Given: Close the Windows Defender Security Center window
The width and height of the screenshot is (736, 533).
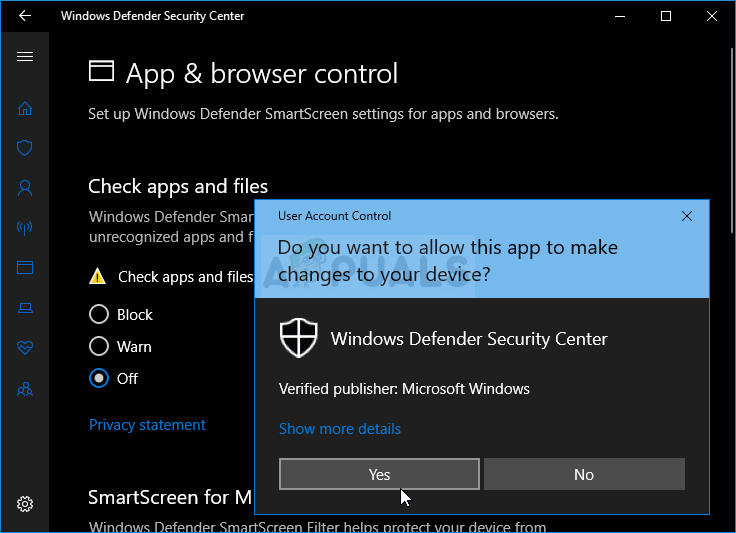Looking at the screenshot, I should [x=712, y=16].
